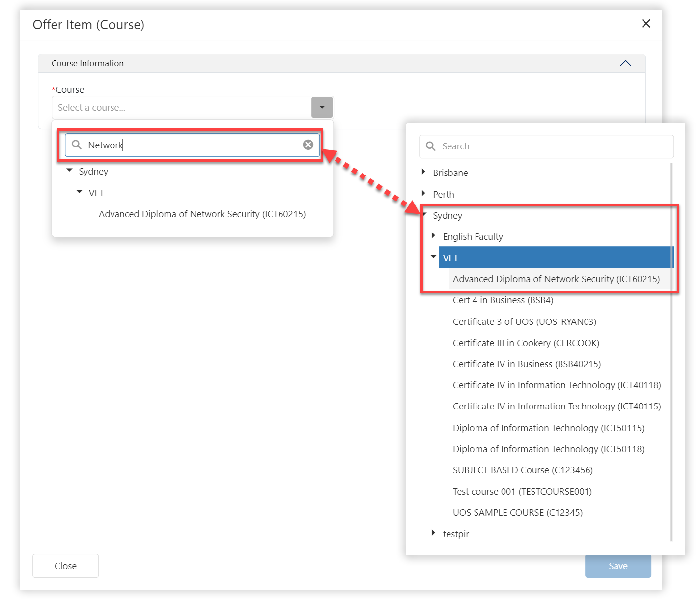Screen dimensions: 700x611
Task: Expand the testpir node
Action: [433, 533]
